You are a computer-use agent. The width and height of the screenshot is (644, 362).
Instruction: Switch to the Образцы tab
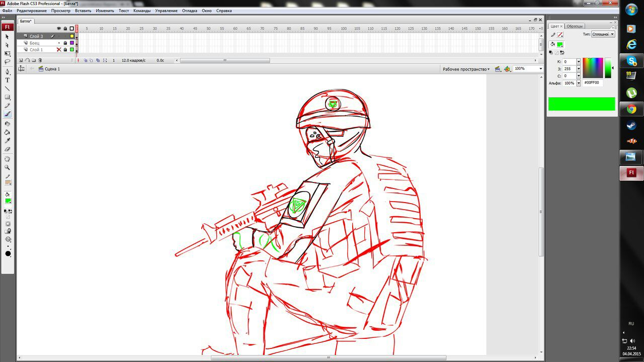575,26
